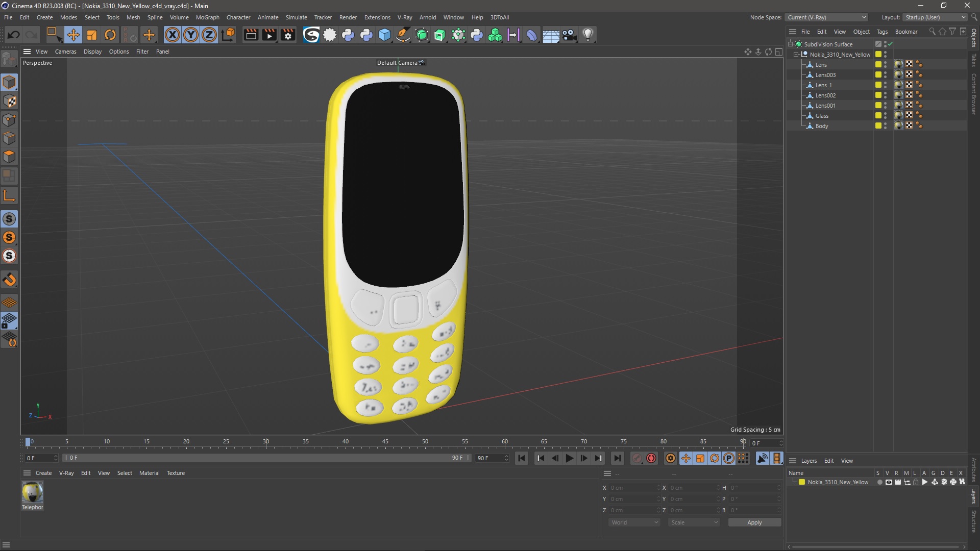
Task: Add light object bulb icon
Action: [x=588, y=35]
